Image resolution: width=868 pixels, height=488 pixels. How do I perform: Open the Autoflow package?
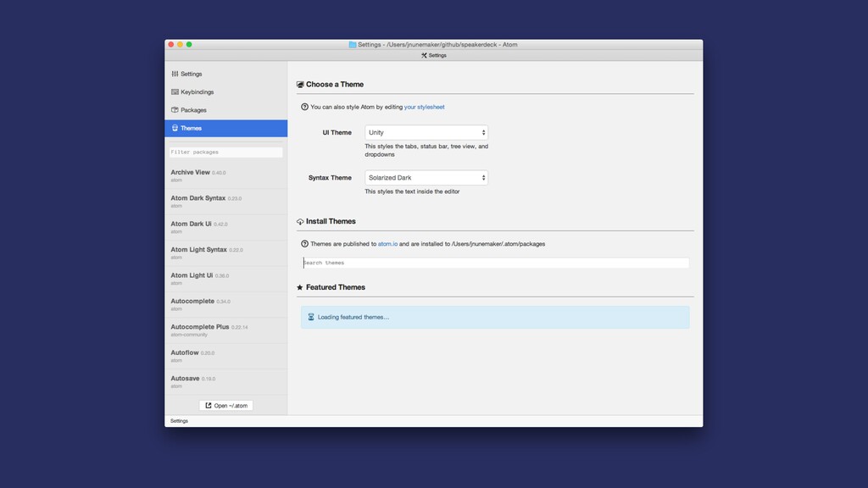point(225,356)
